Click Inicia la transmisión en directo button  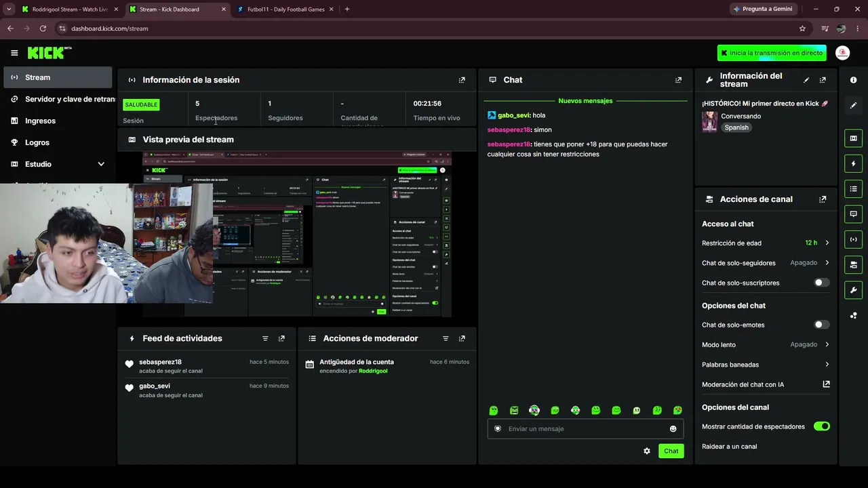tap(772, 53)
